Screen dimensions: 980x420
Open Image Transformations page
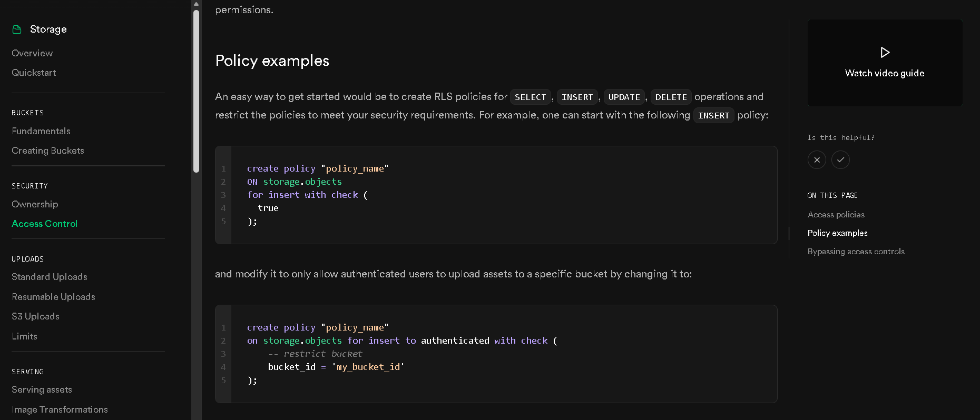pos(60,409)
